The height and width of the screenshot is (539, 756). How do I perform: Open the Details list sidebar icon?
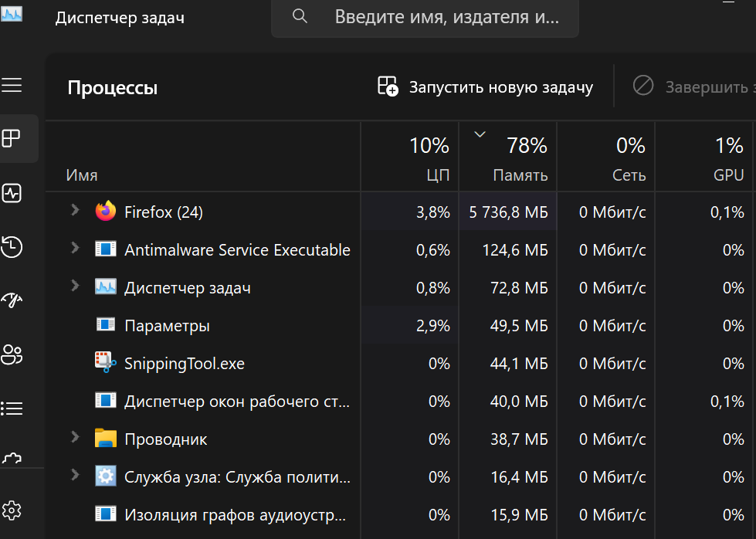pos(12,408)
